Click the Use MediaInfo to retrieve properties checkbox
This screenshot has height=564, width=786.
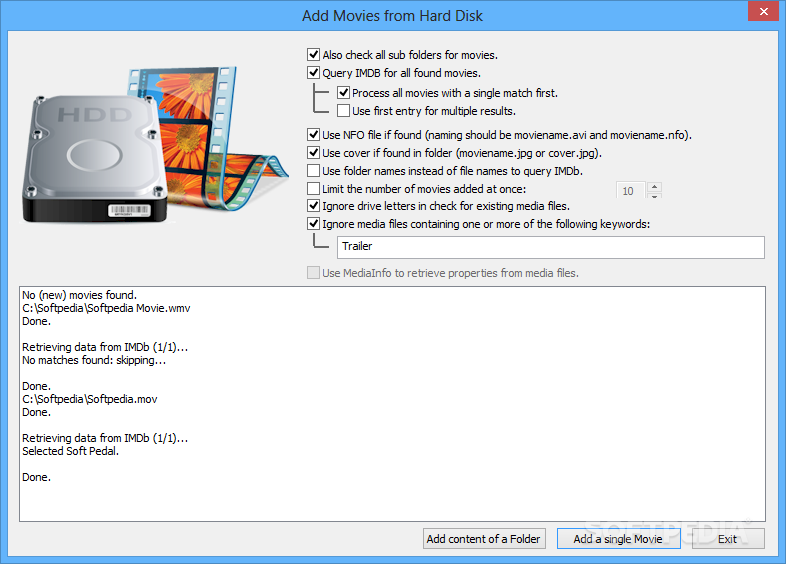click(x=313, y=273)
